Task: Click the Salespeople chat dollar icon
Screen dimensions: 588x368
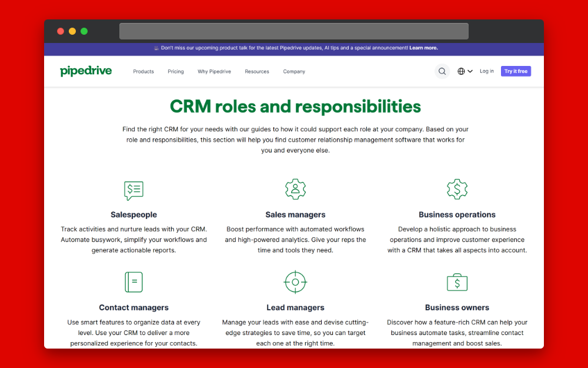Action: click(134, 190)
